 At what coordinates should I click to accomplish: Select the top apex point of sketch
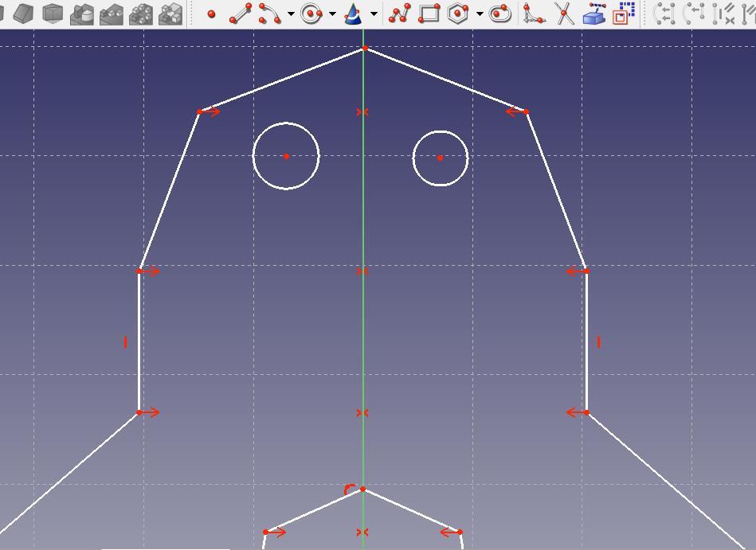click(365, 49)
